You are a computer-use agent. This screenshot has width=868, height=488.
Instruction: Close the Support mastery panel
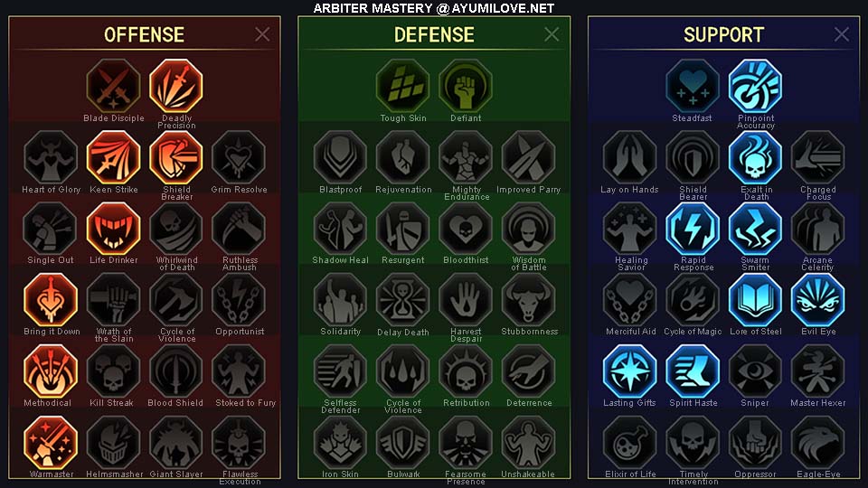coord(842,34)
